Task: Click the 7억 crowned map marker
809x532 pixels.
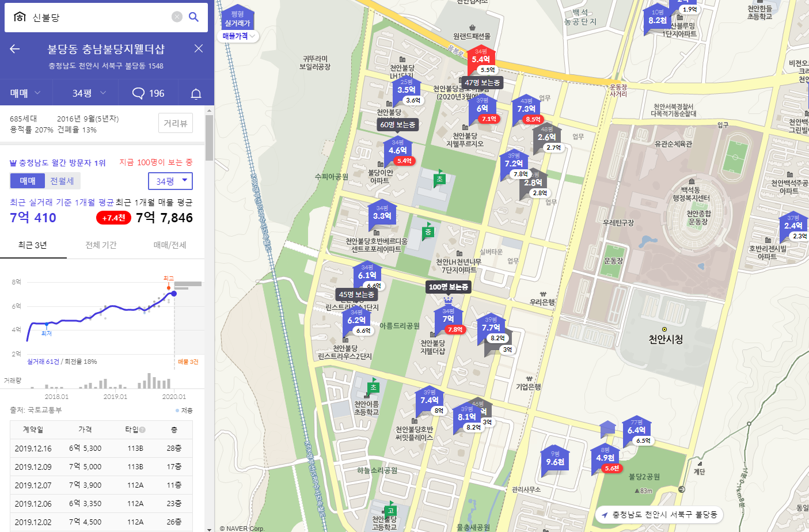Action: [449, 318]
